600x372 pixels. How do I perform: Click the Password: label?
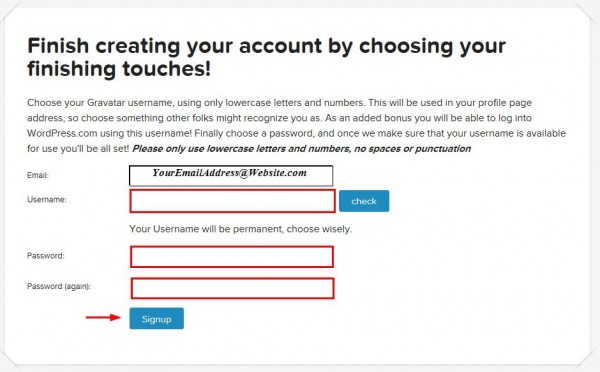click(x=46, y=256)
